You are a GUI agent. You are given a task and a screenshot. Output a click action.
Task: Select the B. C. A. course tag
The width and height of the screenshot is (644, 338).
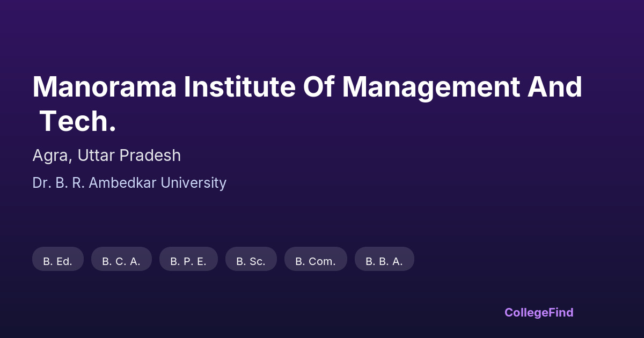(x=121, y=261)
